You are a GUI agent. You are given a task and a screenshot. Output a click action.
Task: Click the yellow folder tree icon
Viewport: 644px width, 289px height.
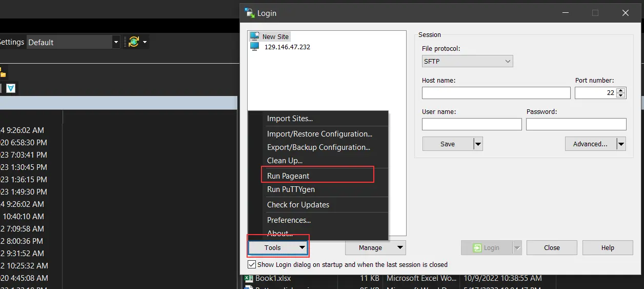(3, 73)
